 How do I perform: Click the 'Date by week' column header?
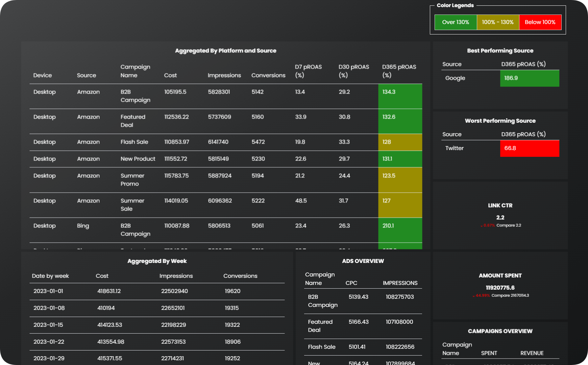(x=50, y=276)
